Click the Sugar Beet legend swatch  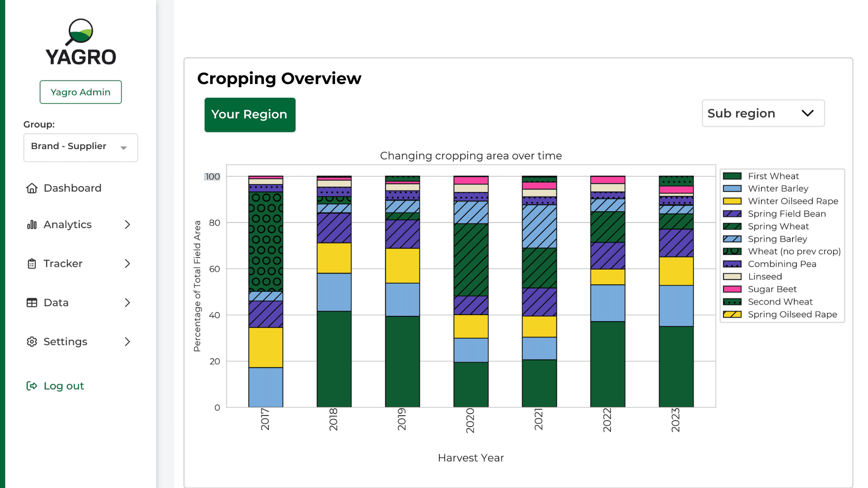tap(732, 289)
